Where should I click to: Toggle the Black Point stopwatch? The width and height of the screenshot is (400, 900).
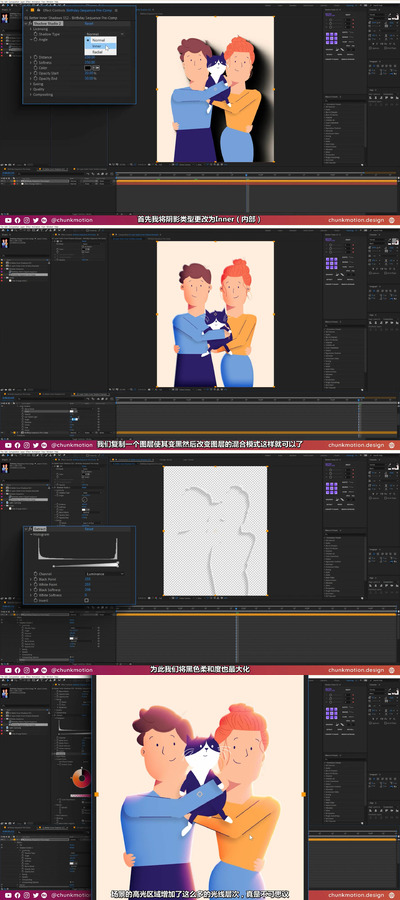point(36,579)
